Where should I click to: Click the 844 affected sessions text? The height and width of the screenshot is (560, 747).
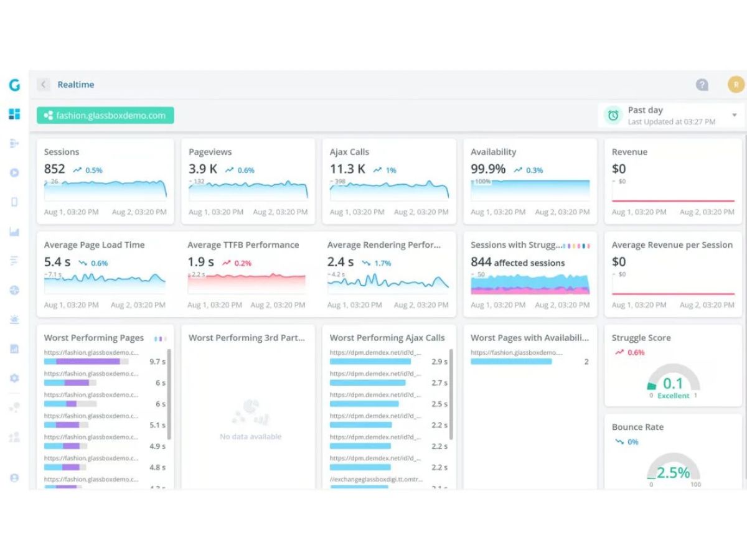pos(518,262)
